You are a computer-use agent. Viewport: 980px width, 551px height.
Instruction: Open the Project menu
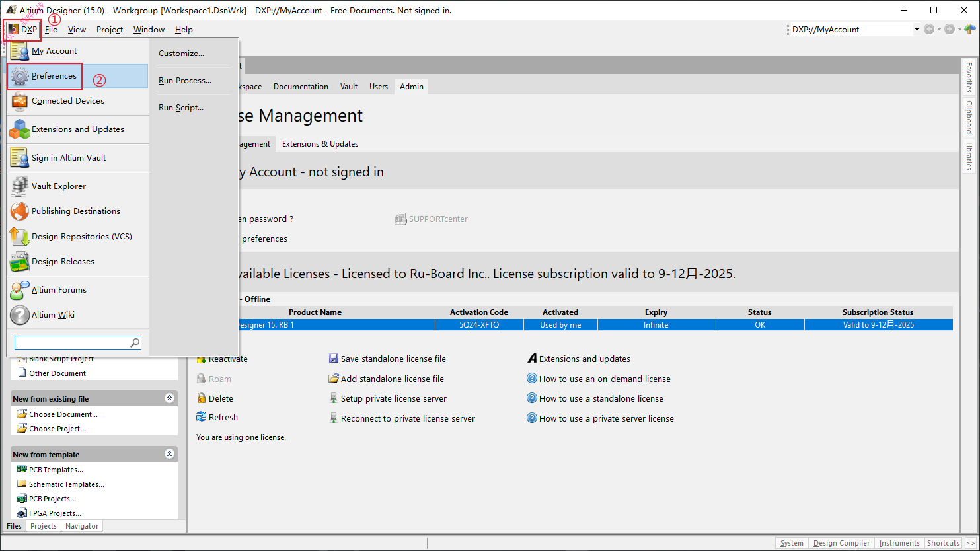(110, 30)
